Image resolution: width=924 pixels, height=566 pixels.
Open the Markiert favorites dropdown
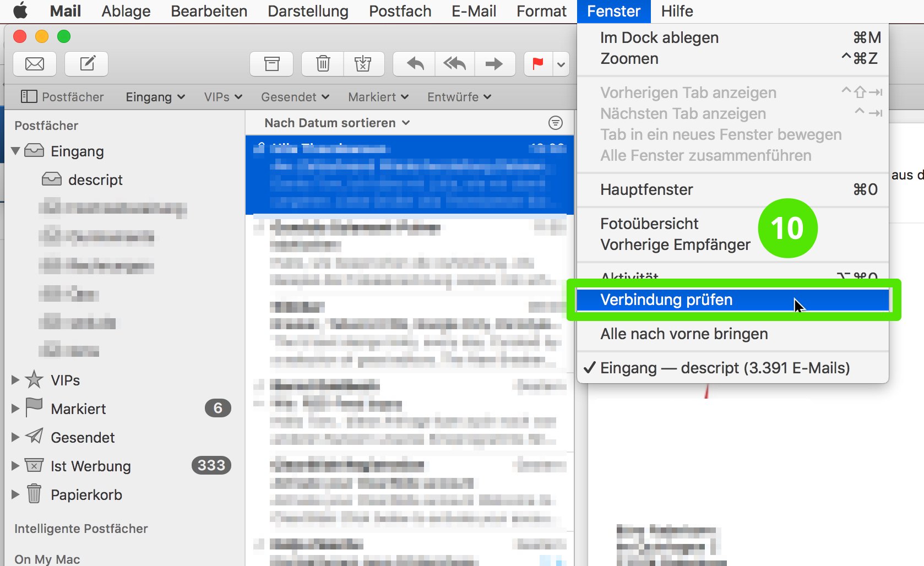[x=378, y=97]
